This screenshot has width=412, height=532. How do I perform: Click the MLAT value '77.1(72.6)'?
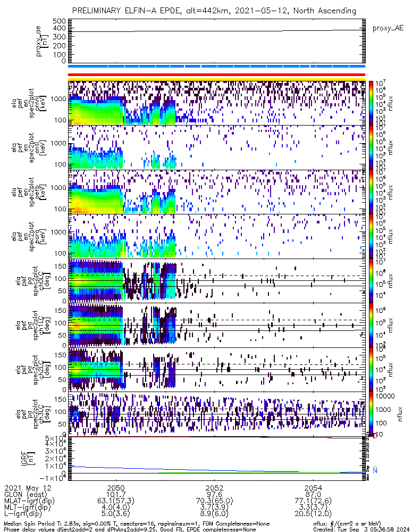313,501
